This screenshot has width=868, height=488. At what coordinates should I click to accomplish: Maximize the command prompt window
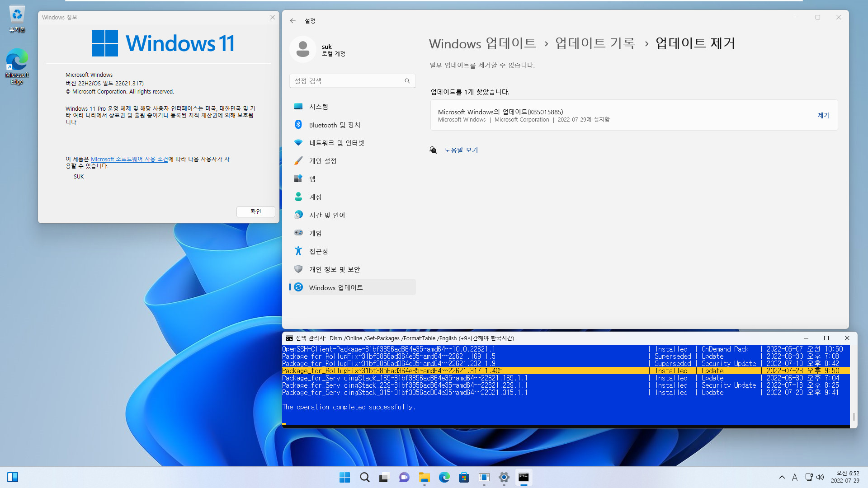click(826, 338)
